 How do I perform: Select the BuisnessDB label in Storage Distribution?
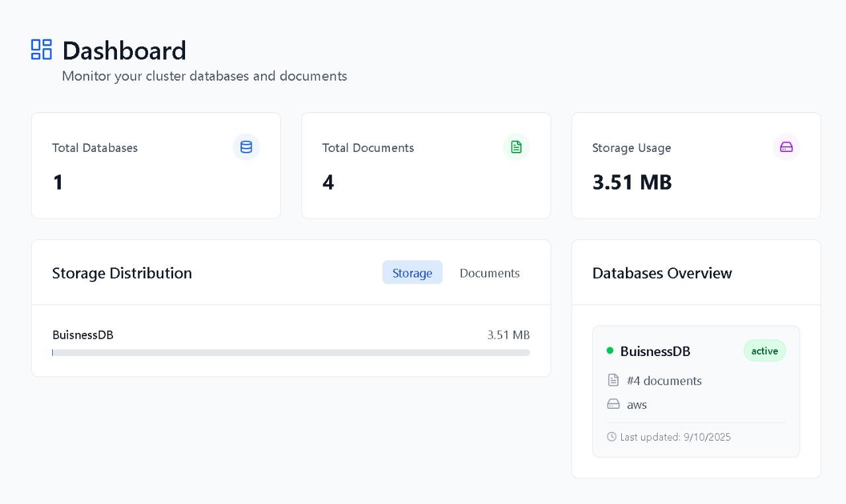point(83,335)
